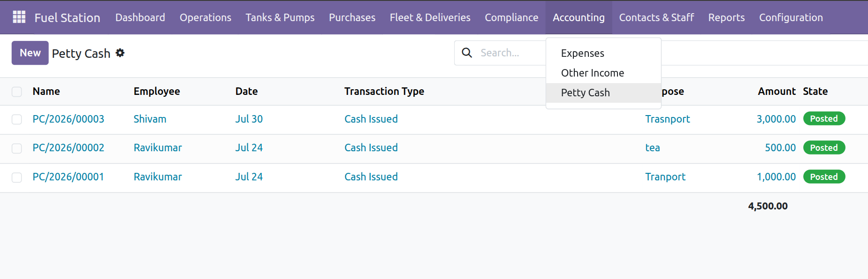868x279 pixels.
Task: Focus the Search input field
Action: 511,53
